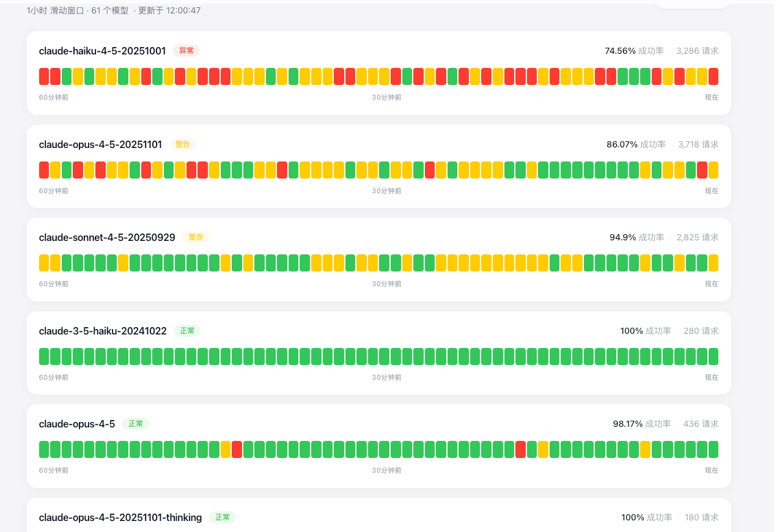The height and width of the screenshot is (532, 774).
Task: Open the claude-opus-4-5-20251101-thinking model title
Action: point(120,517)
